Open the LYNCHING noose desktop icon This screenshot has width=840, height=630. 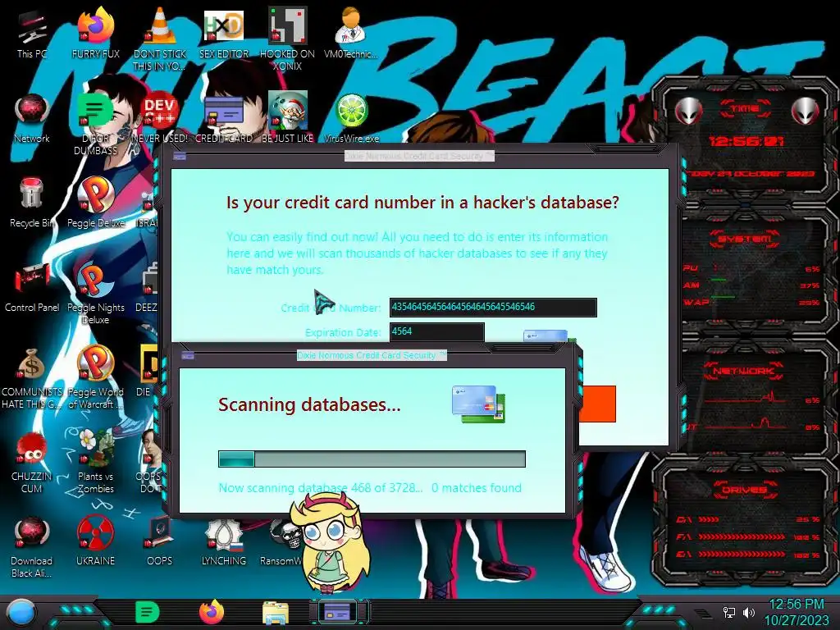click(x=223, y=541)
